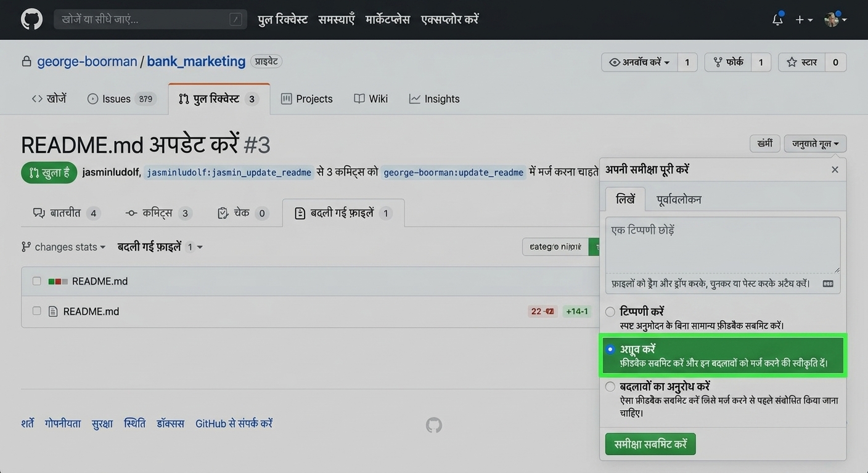Screen dimensions: 868x473
Task: Switch to the खोजें code tab
Action: pos(49,99)
